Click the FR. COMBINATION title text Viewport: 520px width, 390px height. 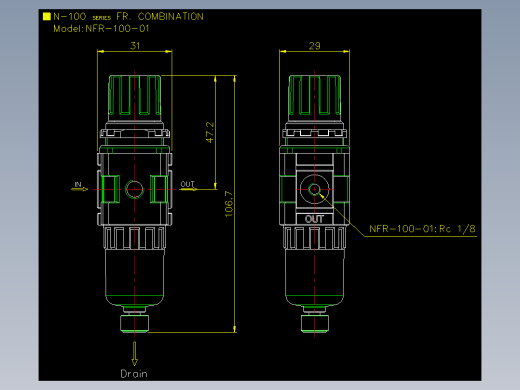tap(160, 16)
